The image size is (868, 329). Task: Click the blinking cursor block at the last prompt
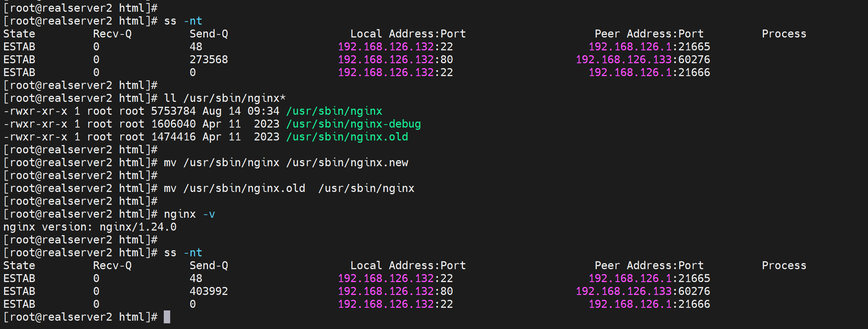tap(167, 317)
